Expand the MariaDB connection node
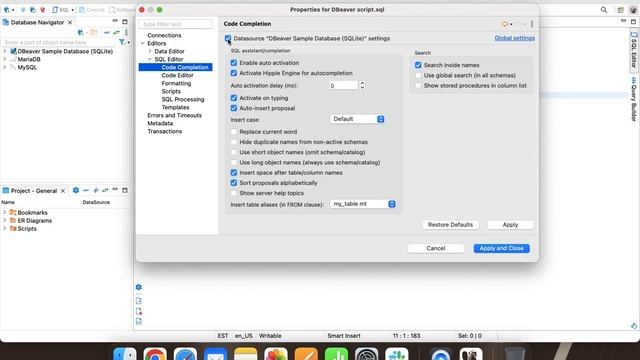640x360 pixels. click(x=4, y=59)
